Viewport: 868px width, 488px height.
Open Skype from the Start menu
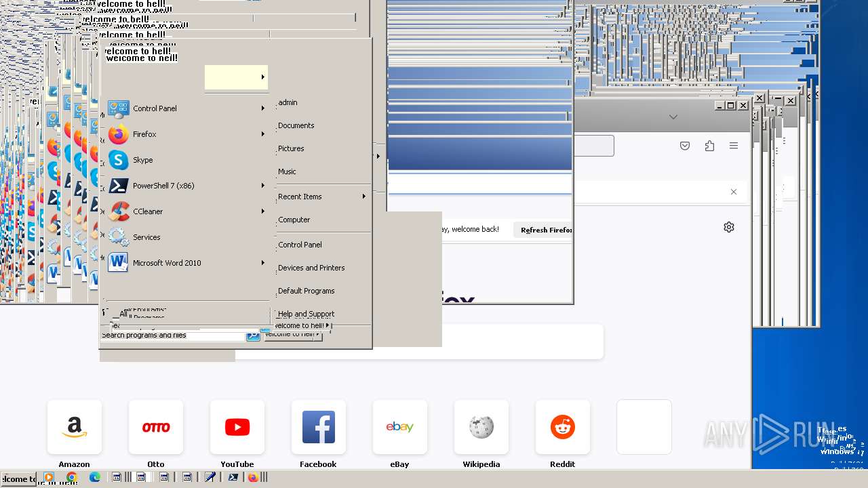[119, 160]
